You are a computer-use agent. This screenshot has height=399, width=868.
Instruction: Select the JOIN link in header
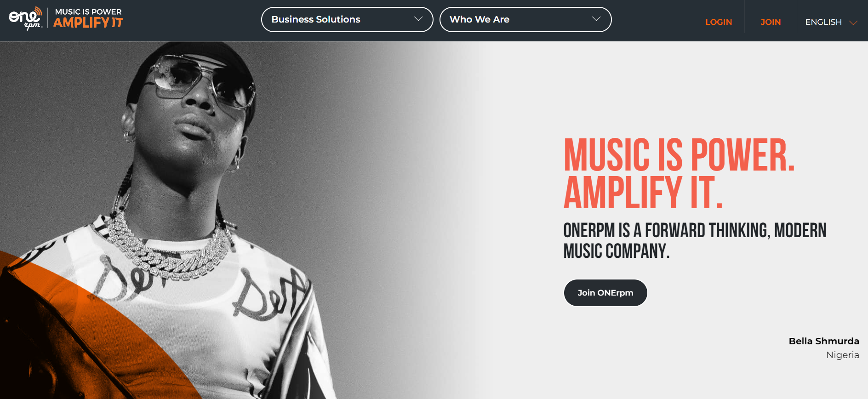pyautogui.click(x=771, y=22)
